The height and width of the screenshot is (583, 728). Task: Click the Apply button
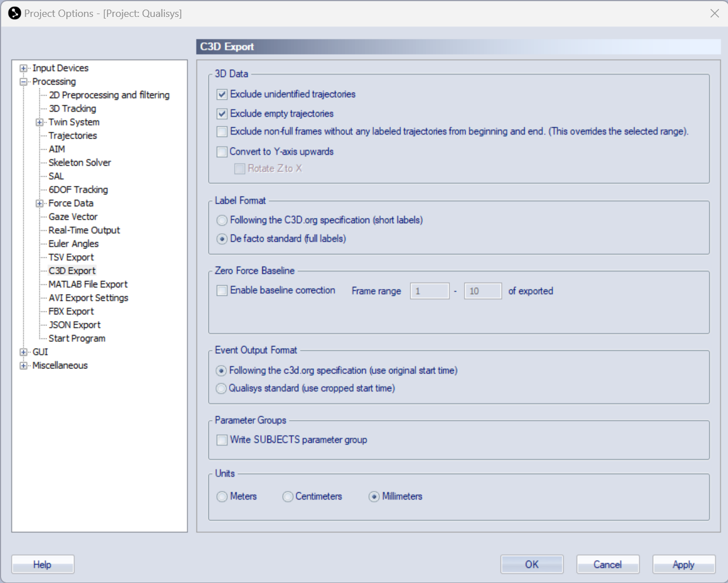pyautogui.click(x=684, y=564)
